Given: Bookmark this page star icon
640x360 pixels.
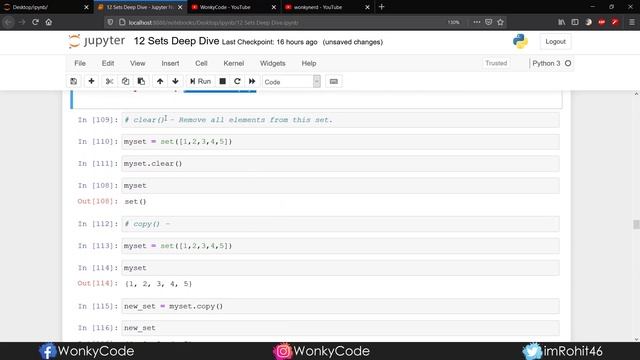Looking at the screenshot, I should (x=500, y=22).
